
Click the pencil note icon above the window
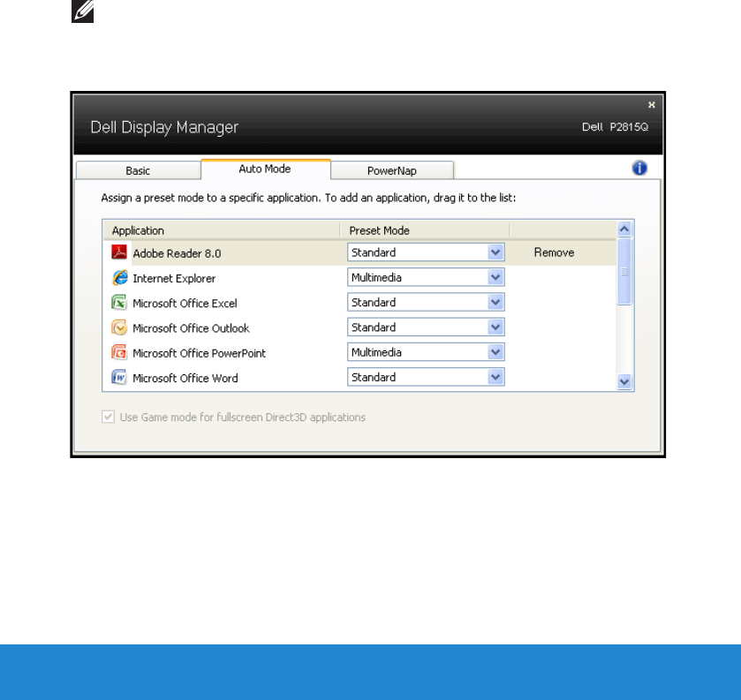click(x=83, y=11)
